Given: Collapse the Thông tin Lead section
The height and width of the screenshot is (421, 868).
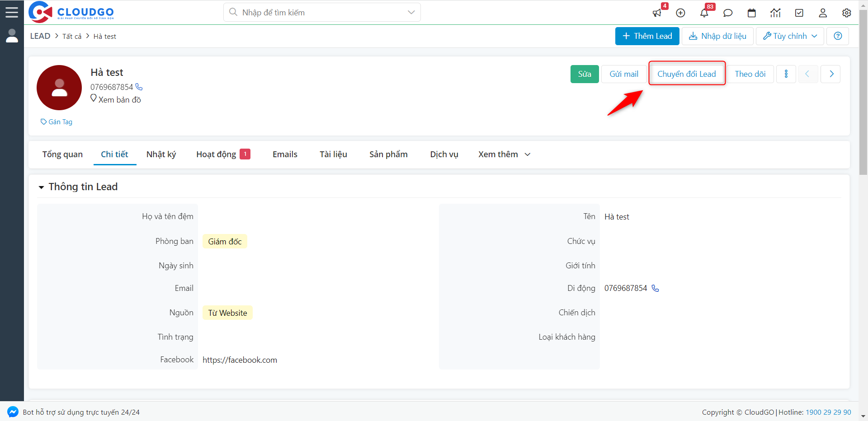Looking at the screenshot, I should coord(41,187).
